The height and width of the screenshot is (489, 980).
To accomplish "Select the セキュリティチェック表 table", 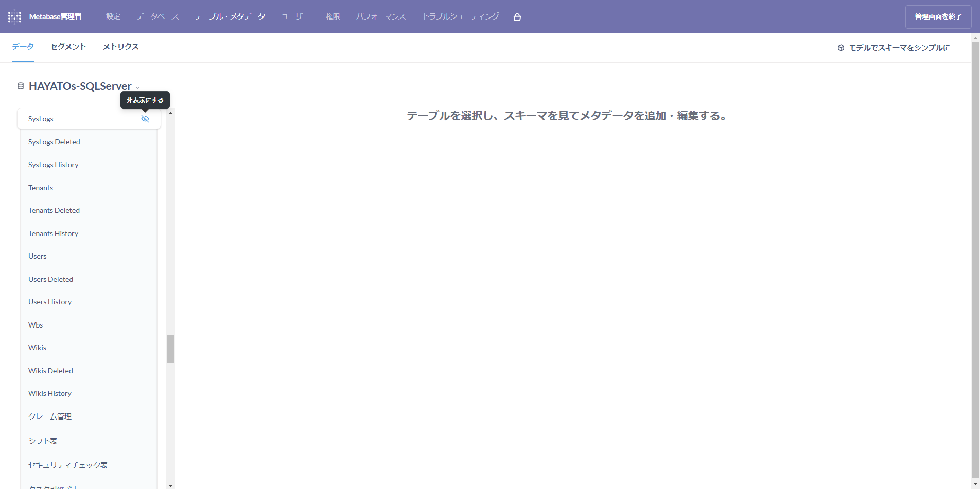I will pyautogui.click(x=89, y=465).
